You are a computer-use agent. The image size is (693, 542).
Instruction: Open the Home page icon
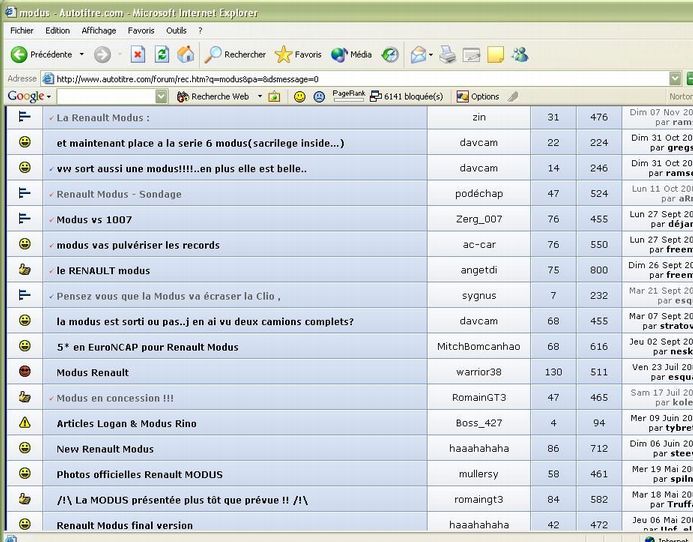(x=186, y=55)
